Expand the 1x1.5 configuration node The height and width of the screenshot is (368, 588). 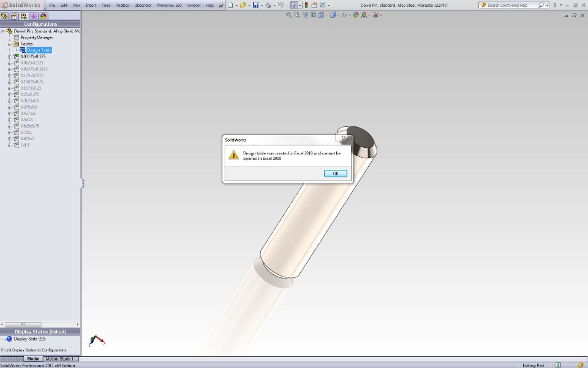[x=9, y=145]
